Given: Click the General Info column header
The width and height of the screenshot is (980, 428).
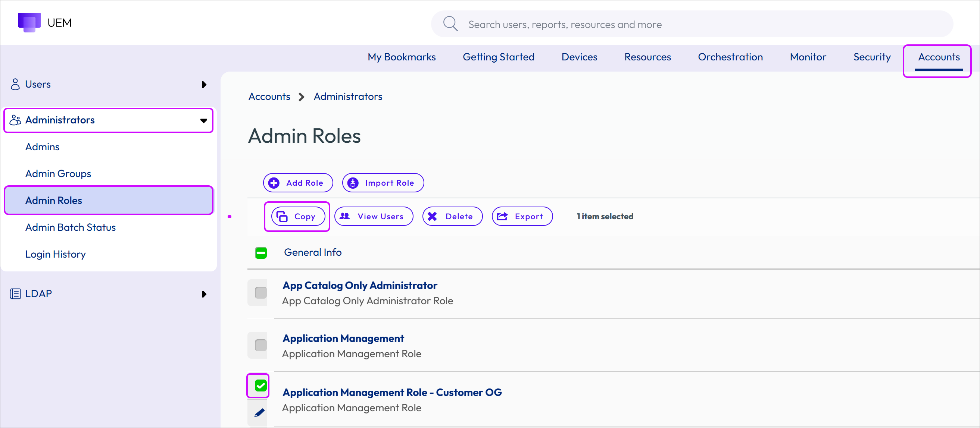Looking at the screenshot, I should pyautogui.click(x=313, y=252).
